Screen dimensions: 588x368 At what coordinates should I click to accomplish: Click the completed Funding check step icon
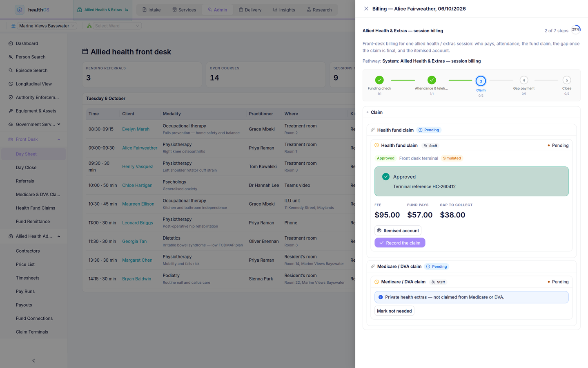tap(379, 80)
